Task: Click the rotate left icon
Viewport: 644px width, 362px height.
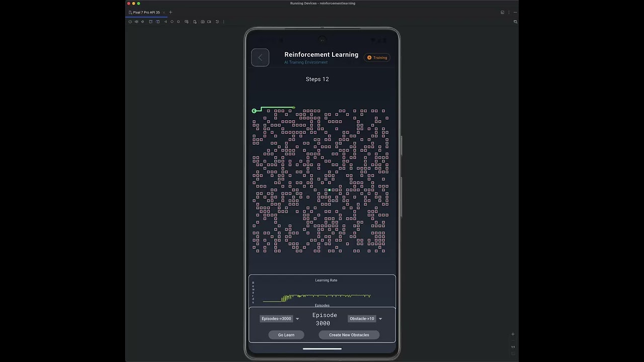Action: point(150,22)
